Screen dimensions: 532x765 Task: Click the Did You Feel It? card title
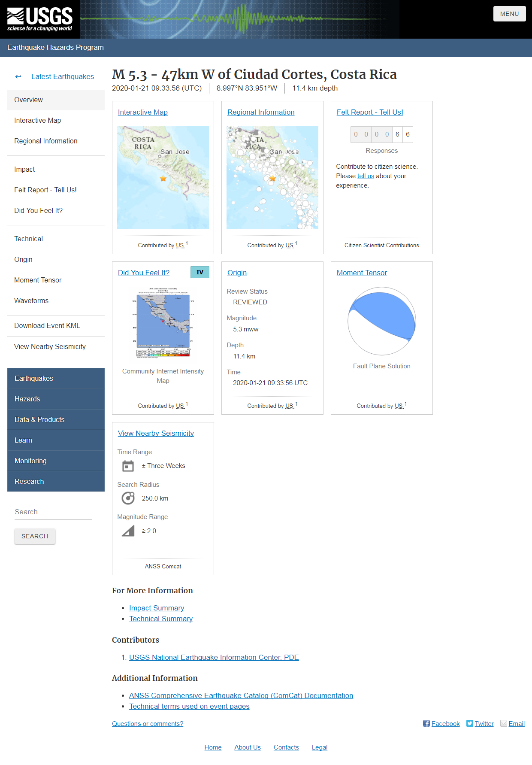pyautogui.click(x=144, y=273)
